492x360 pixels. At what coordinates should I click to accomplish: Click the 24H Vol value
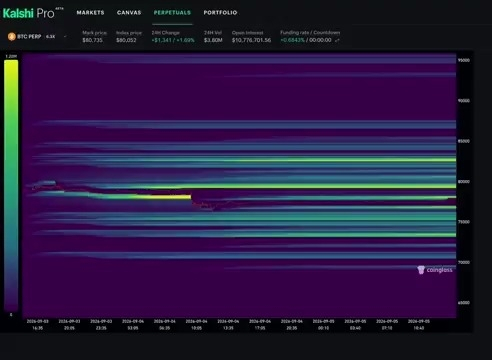[x=213, y=40]
